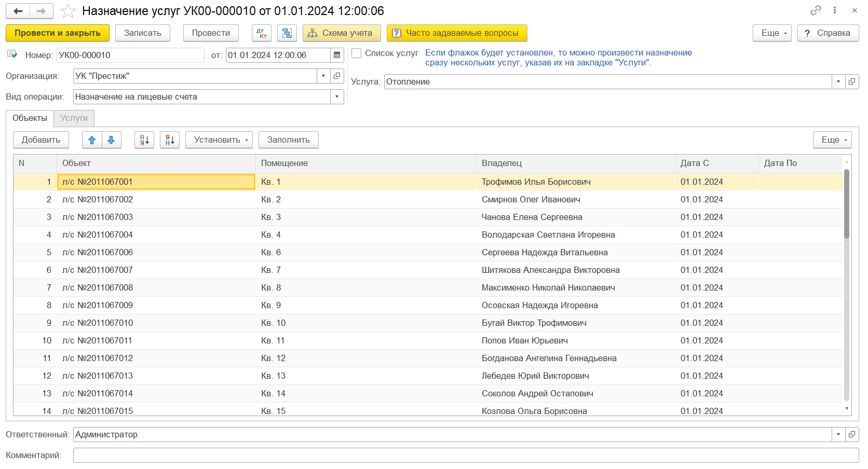Switch to the Услуги tab
This screenshot has width=868, height=469.
[74, 118]
